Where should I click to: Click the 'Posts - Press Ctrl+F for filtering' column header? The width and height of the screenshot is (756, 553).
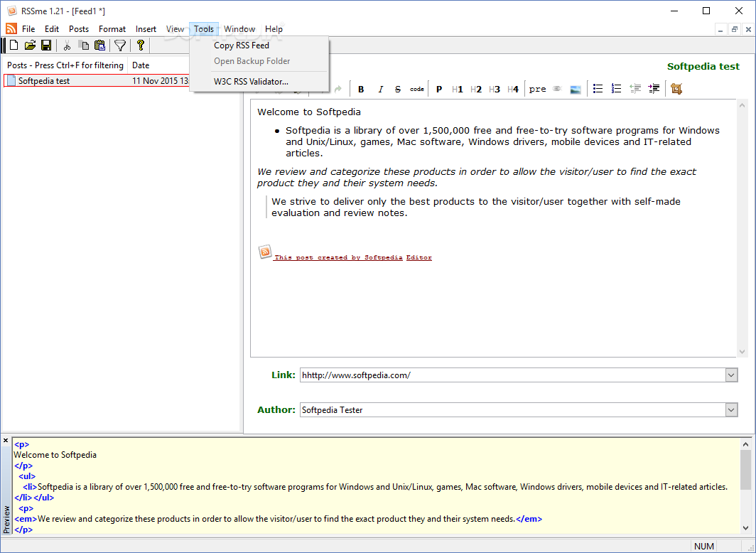tap(65, 65)
